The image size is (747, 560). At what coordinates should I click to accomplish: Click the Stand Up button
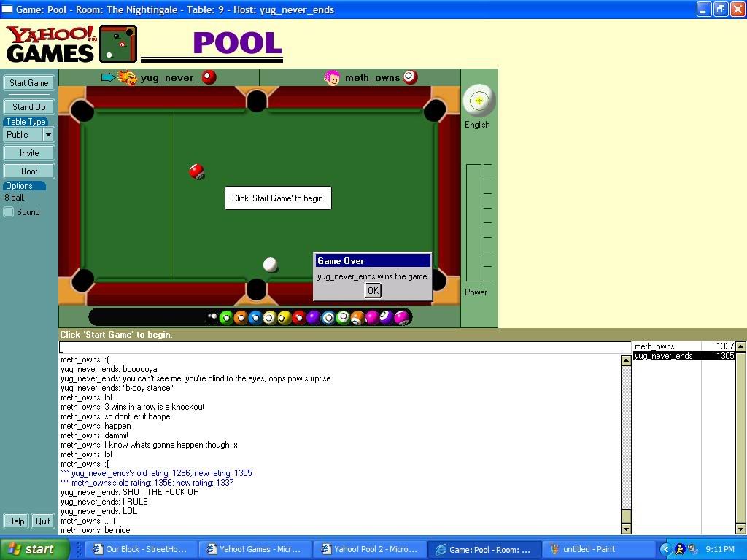point(29,107)
